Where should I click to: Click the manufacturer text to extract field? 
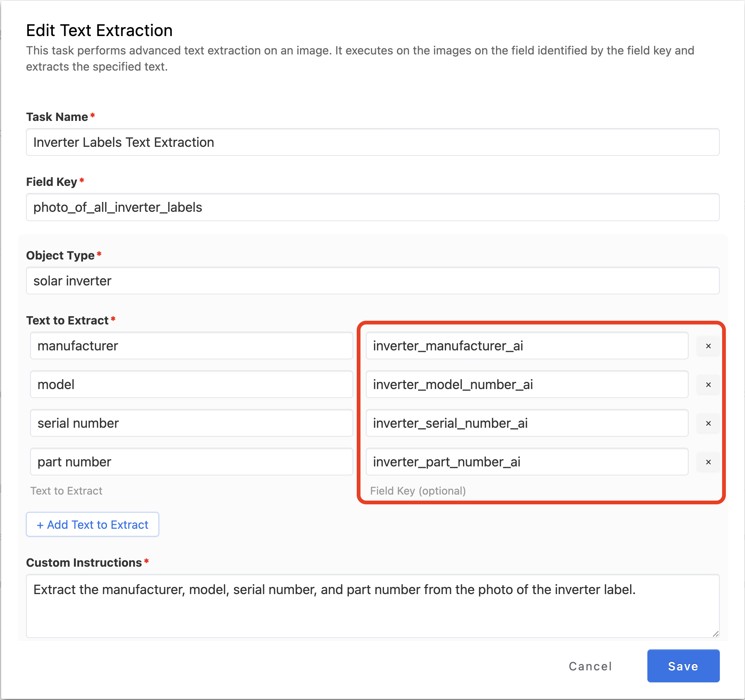click(192, 346)
